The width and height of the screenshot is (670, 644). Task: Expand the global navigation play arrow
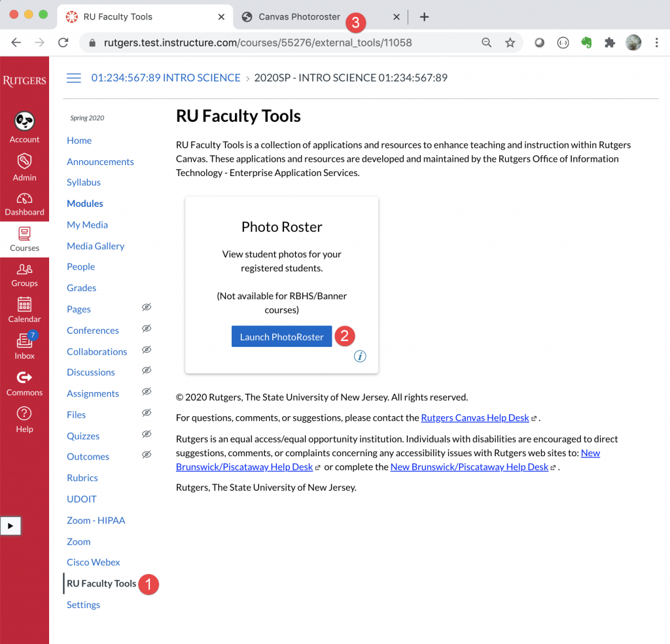[10, 526]
